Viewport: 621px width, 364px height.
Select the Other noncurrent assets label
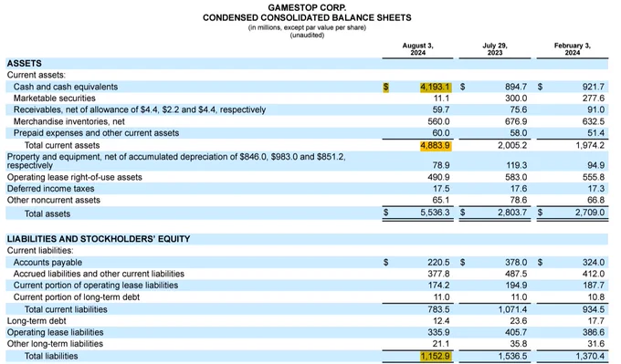tap(54, 200)
